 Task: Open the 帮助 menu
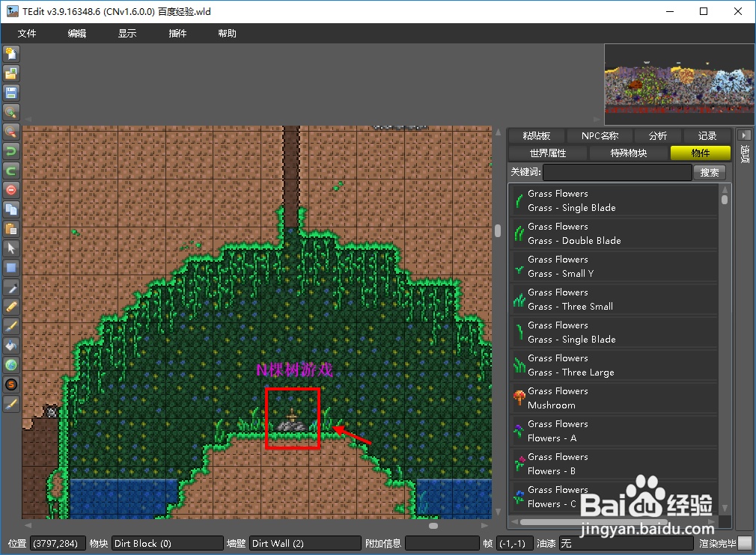click(227, 33)
